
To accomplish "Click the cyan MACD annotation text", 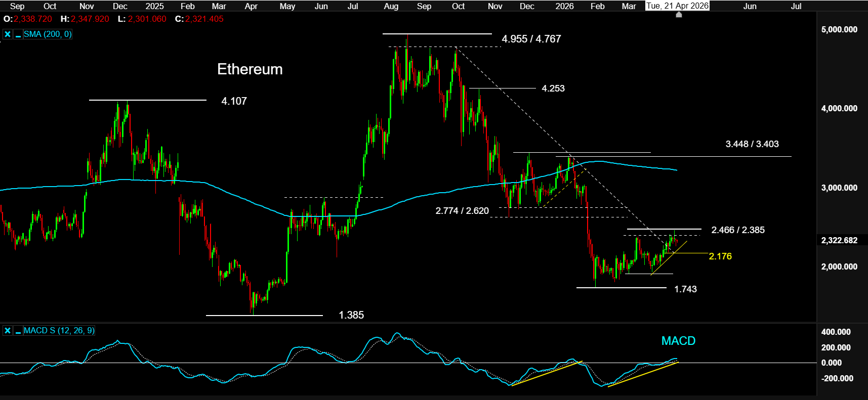I will click(679, 341).
